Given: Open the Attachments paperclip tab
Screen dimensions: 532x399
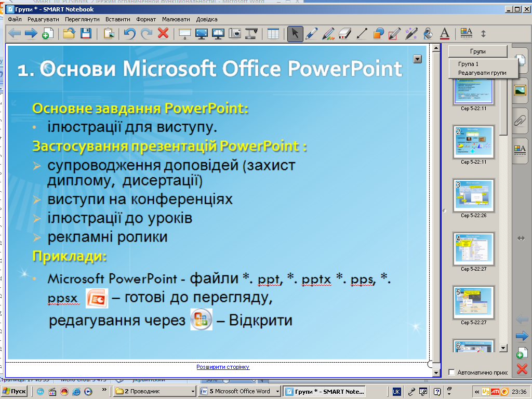Looking at the screenshot, I should pyautogui.click(x=520, y=121).
